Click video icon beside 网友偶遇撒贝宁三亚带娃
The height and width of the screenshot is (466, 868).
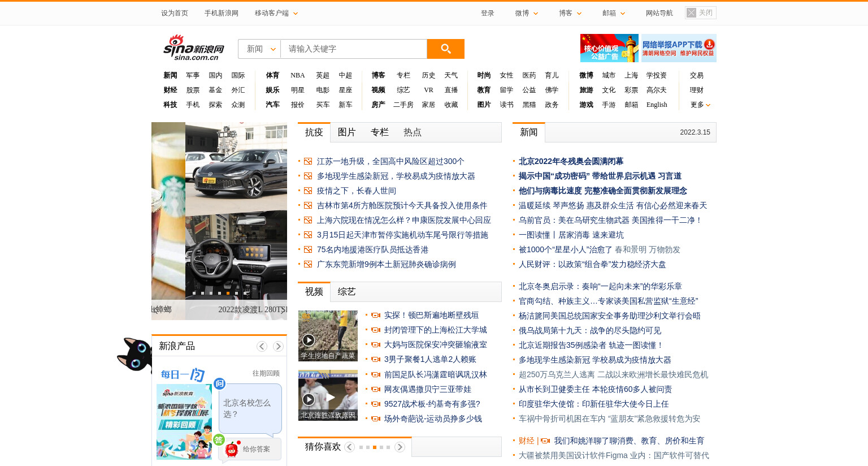tap(376, 389)
